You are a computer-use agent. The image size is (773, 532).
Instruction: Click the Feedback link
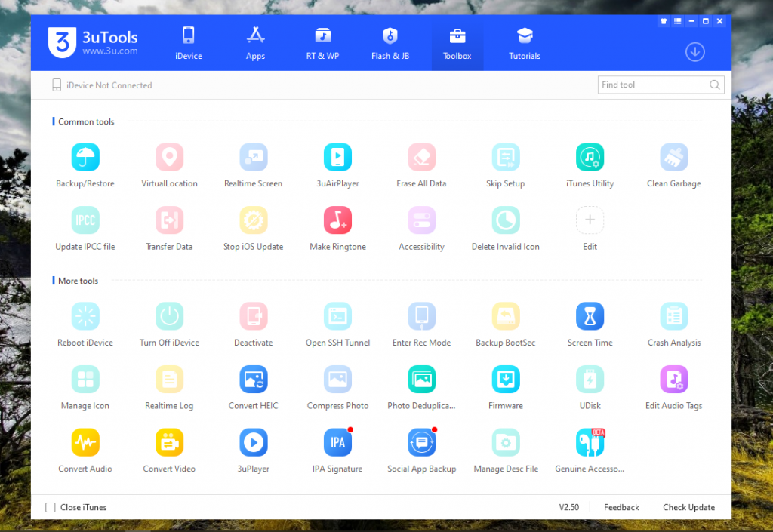(x=621, y=507)
